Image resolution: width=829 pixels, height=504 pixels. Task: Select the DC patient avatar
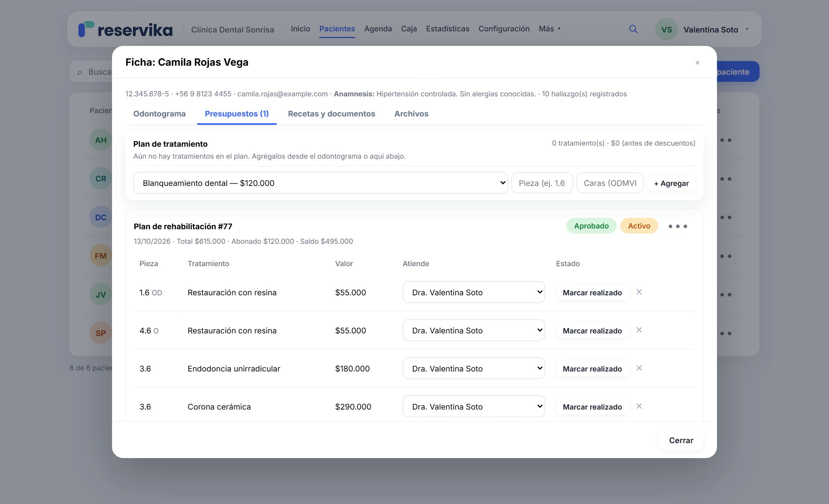click(x=100, y=217)
